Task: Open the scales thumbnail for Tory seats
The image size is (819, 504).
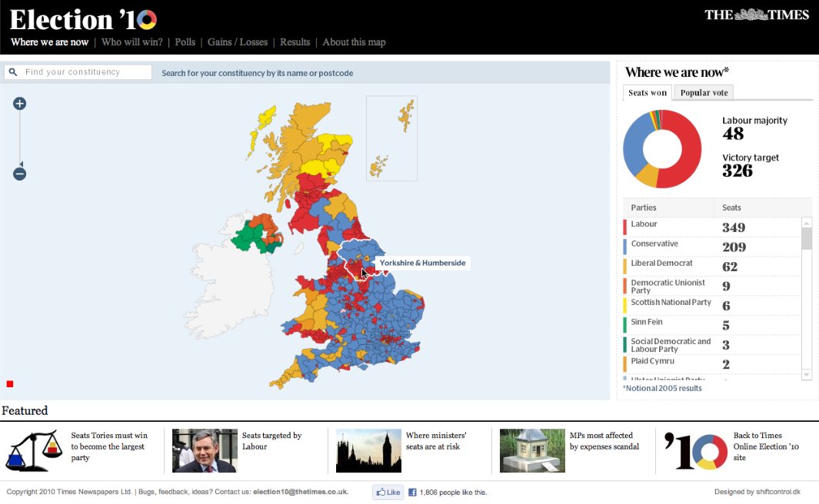Action: (x=34, y=451)
